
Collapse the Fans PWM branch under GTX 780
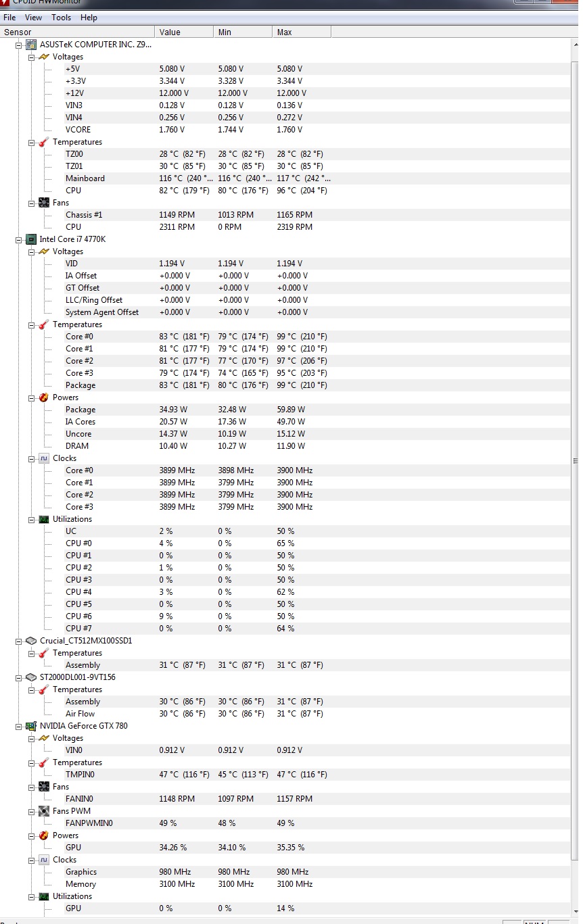[32, 811]
